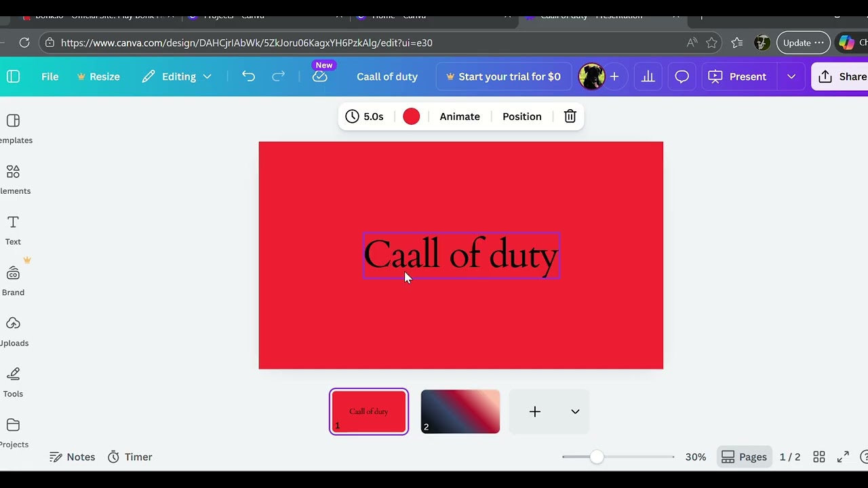Click the Share button
This screenshot has width=868, height=488.
pos(841,77)
